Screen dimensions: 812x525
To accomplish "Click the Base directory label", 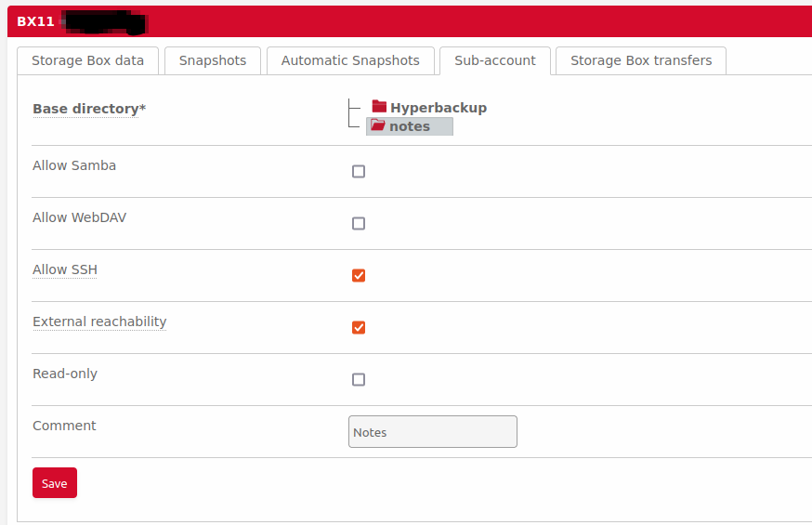I will 89,109.
